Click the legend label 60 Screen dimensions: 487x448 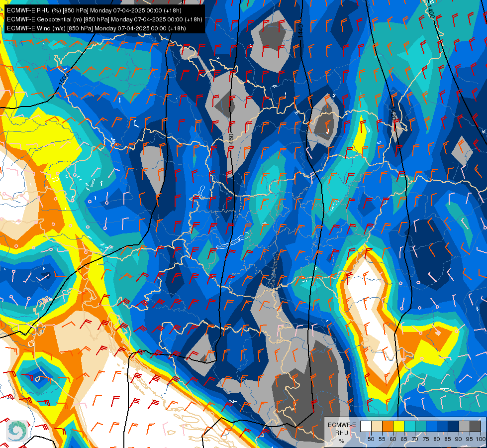(393, 439)
